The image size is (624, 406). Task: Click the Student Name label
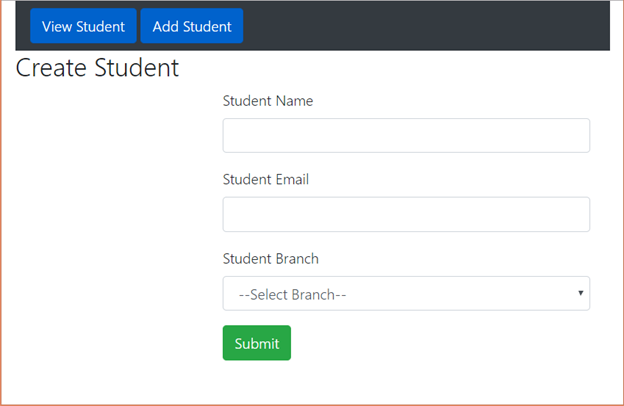(267, 101)
